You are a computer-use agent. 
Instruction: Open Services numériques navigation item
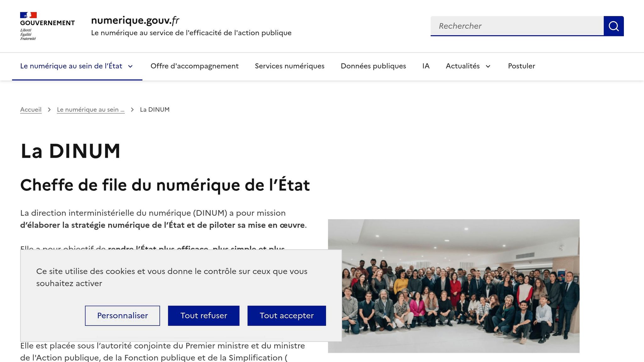click(290, 66)
